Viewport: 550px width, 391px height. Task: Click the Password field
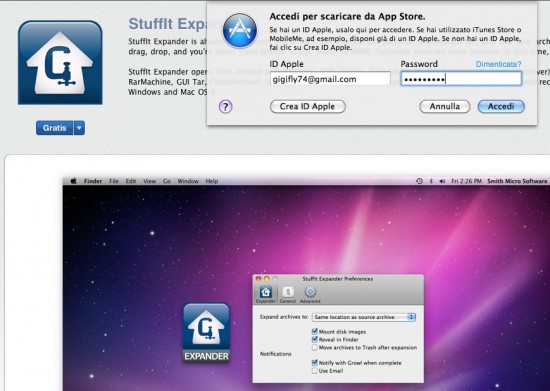point(461,79)
